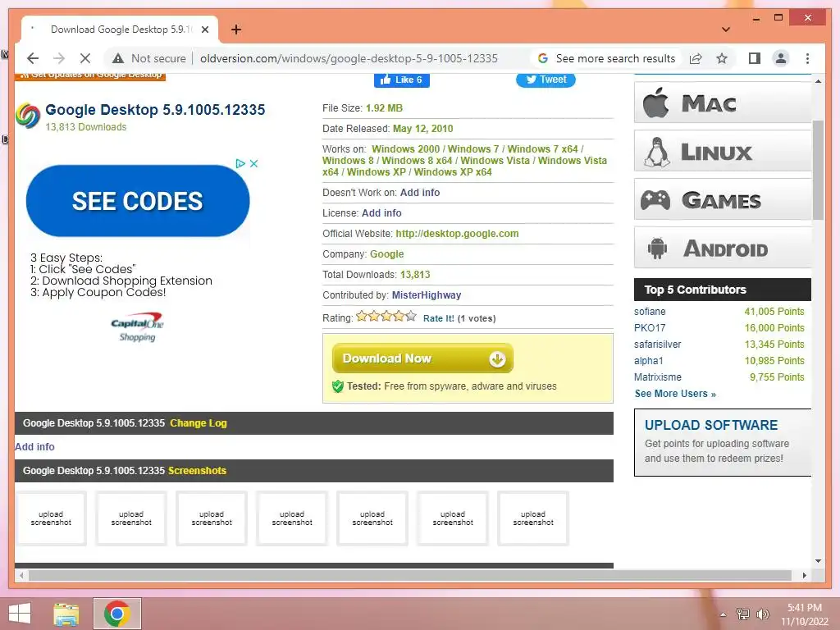Click the Capital One Shopping logo
This screenshot has width=840, height=630.
137,326
